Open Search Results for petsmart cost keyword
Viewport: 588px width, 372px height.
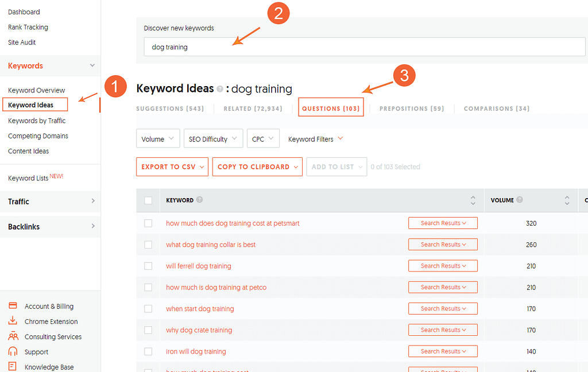pos(443,223)
